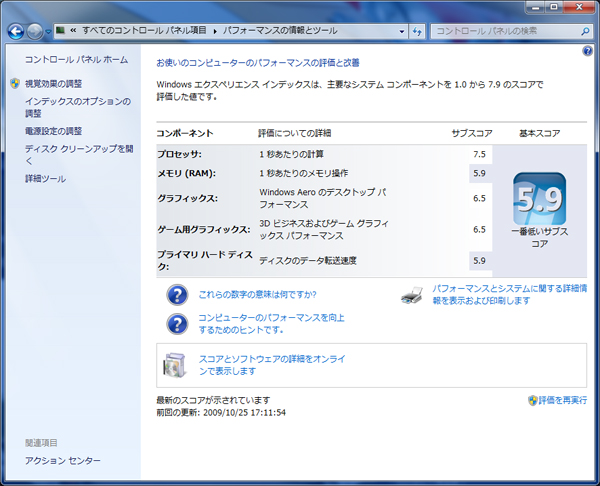Click ディスクのデータ転送速度 detail text
Screen dimensions: 600x486
[308, 261]
